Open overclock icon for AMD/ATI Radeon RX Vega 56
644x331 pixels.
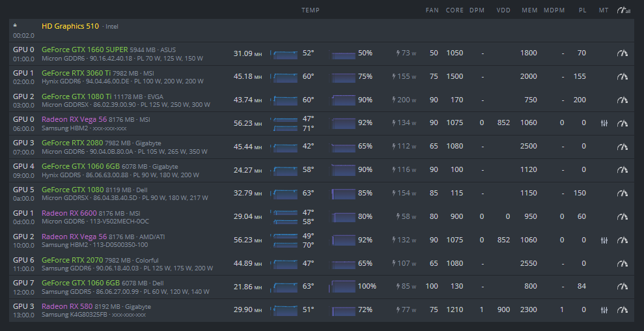pos(623,240)
